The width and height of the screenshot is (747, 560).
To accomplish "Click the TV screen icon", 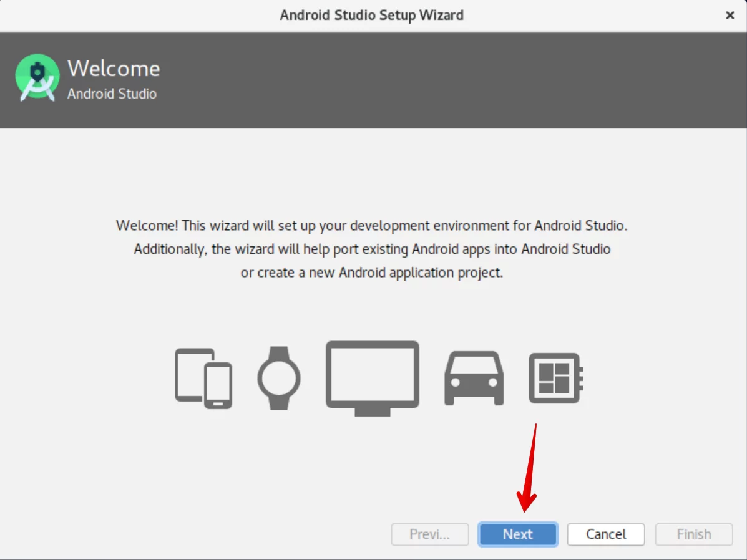I will 373,379.
